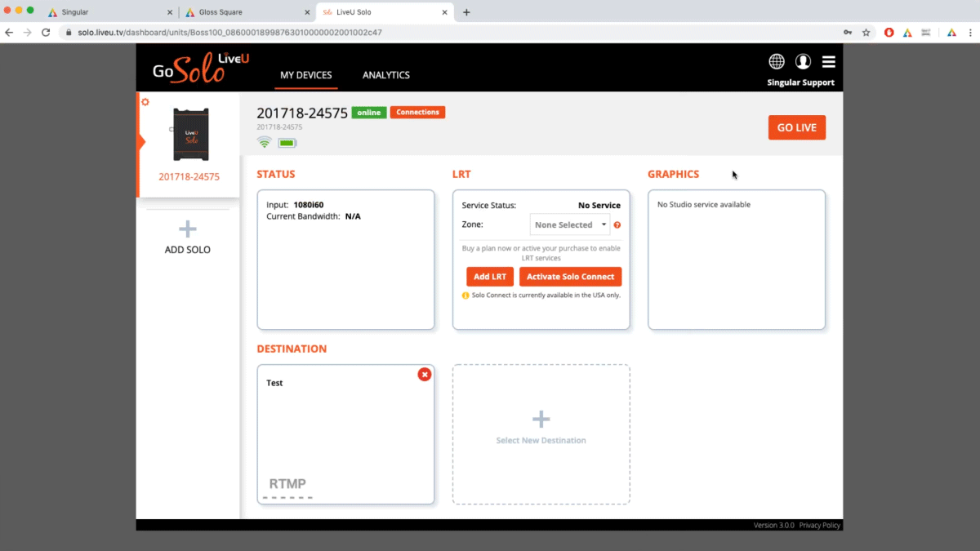Click the RTMP label in Test card
This screenshot has width=980, height=551.
(287, 484)
